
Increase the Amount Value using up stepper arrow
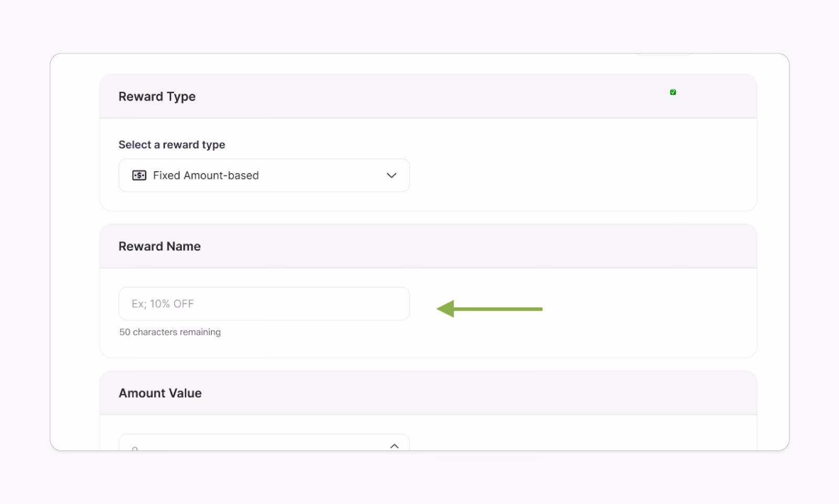click(x=394, y=446)
